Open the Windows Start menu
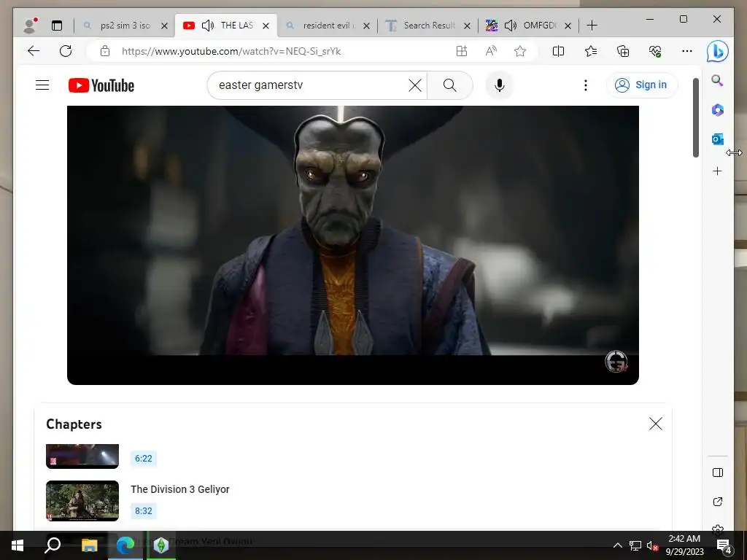This screenshot has height=560, width=747. [x=18, y=545]
